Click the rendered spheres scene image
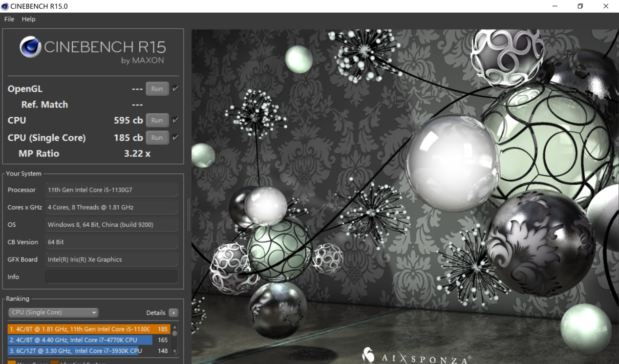The height and width of the screenshot is (364, 619). coord(405,196)
